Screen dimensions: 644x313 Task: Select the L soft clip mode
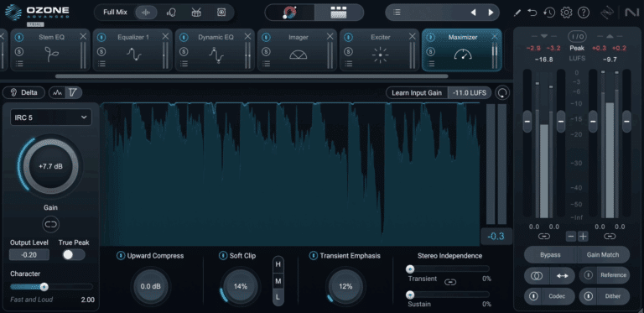tap(278, 298)
